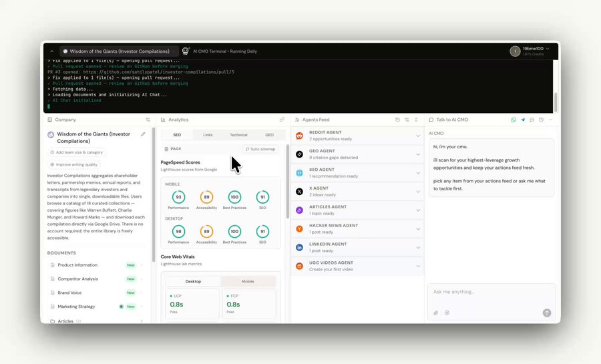
Task: Click the link icon in the Analytics header
Action: click(282, 120)
